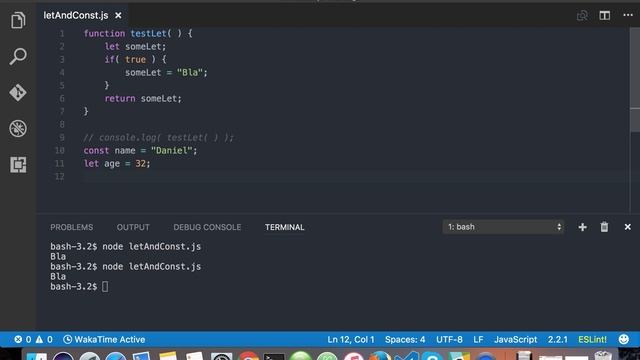The width and height of the screenshot is (640, 360).
Task: Click 'Ln 12, Col 1' to go to a line
Action: pos(351,340)
